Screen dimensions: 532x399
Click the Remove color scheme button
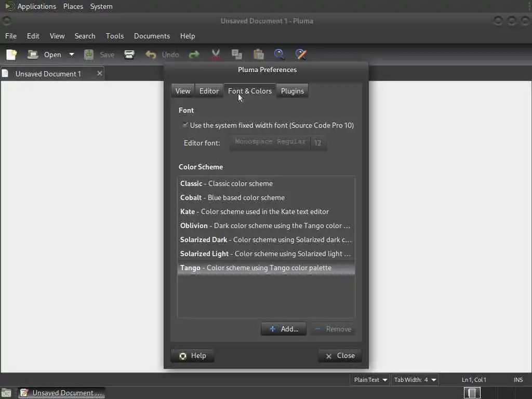coord(333,329)
